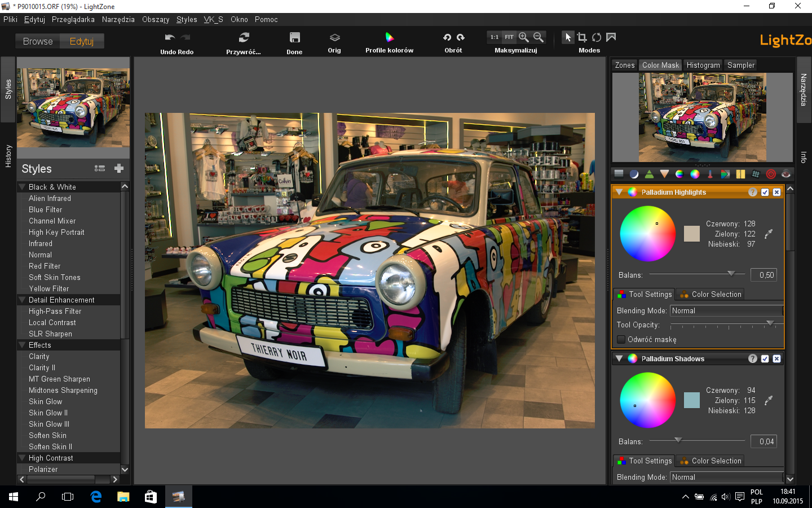Add the Relight tone mapper tool

coord(634,174)
